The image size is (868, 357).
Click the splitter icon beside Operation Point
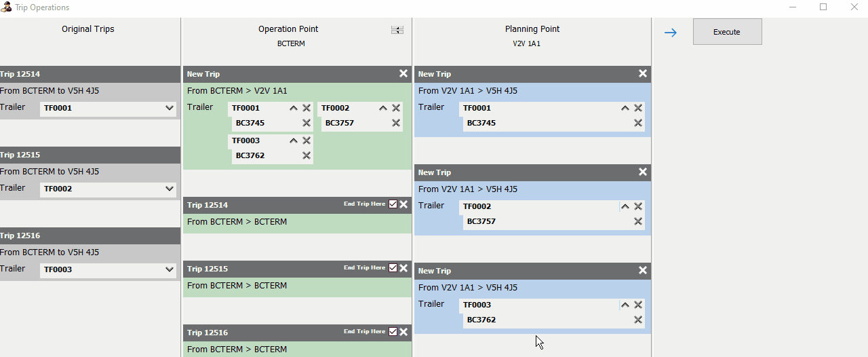[397, 30]
